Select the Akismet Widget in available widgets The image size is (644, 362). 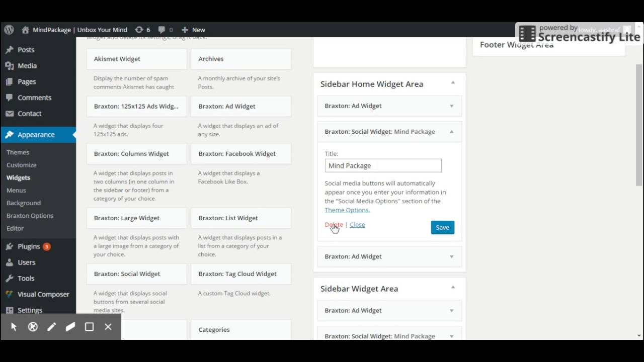point(137,59)
